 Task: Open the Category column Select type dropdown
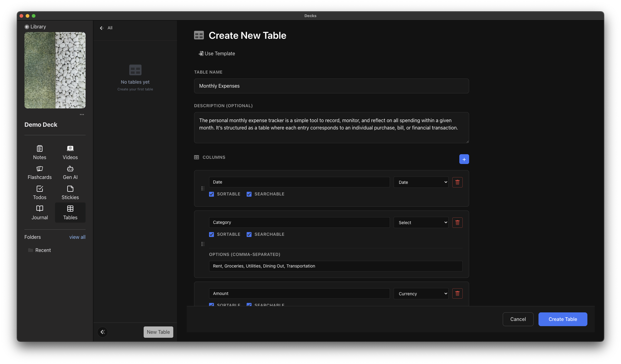pyautogui.click(x=421, y=223)
